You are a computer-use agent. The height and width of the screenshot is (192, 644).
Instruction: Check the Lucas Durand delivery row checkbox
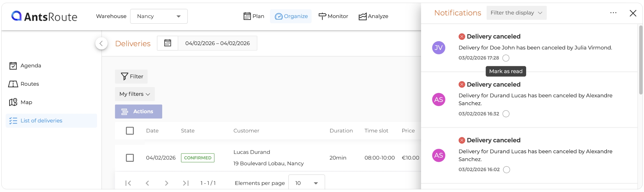pyautogui.click(x=130, y=158)
